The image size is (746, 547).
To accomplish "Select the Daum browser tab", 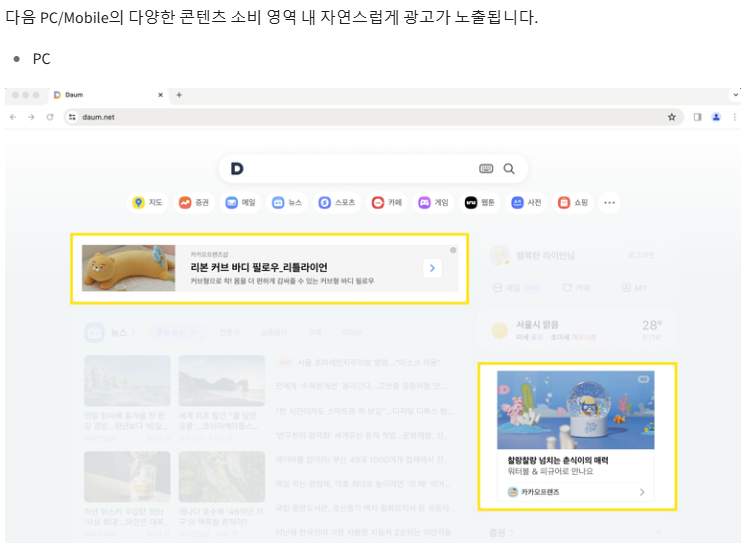I will click(108, 95).
